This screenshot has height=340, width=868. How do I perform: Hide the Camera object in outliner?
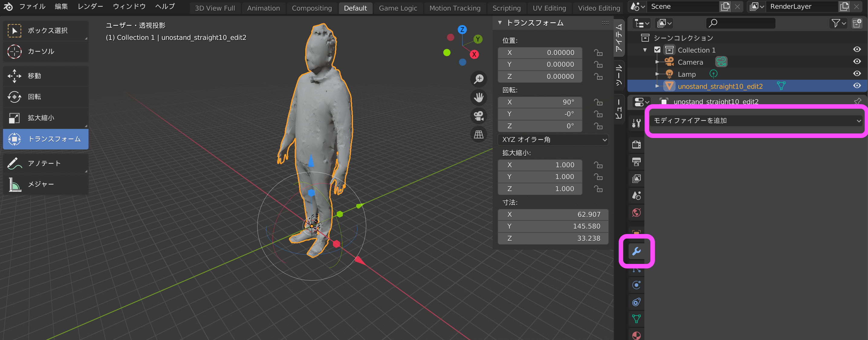tap(857, 62)
